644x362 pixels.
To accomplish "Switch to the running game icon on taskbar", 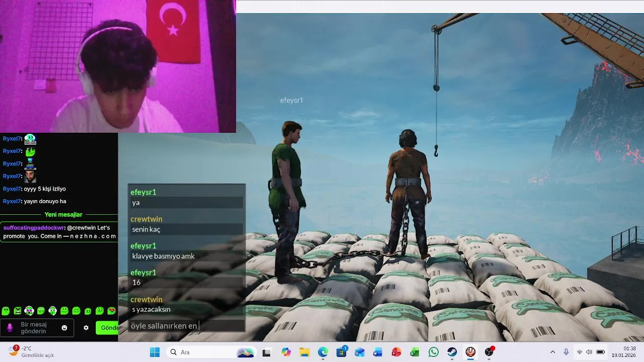I will [x=470, y=352].
